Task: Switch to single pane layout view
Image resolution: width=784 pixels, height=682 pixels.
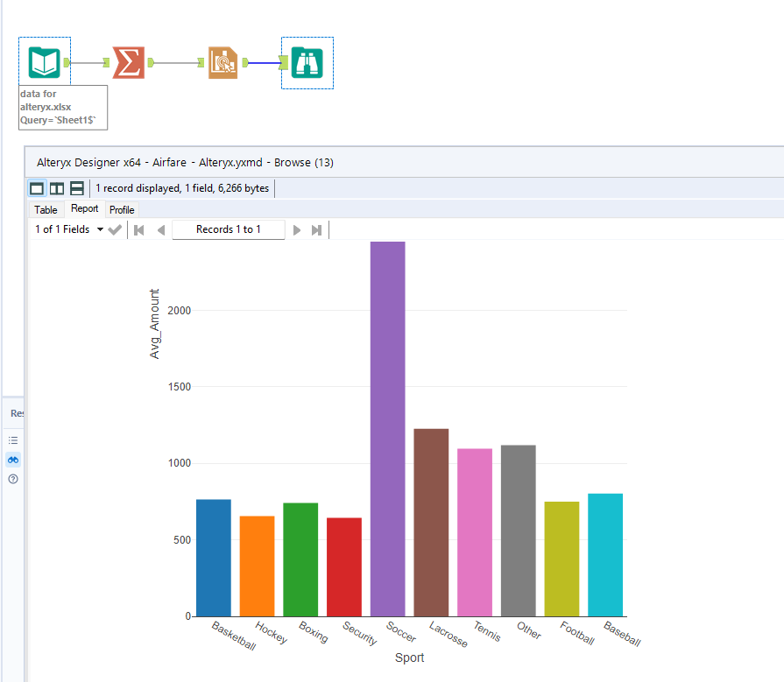Action: tap(36, 187)
